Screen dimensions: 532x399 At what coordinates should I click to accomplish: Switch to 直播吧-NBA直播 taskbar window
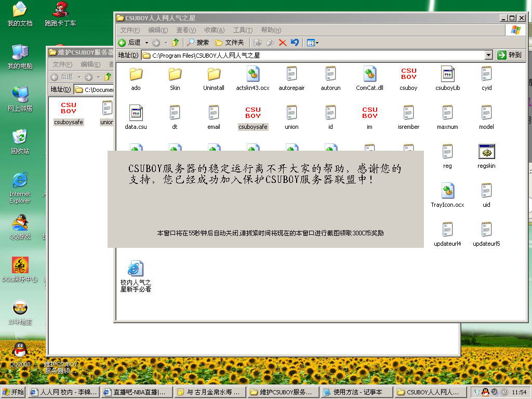(137, 392)
